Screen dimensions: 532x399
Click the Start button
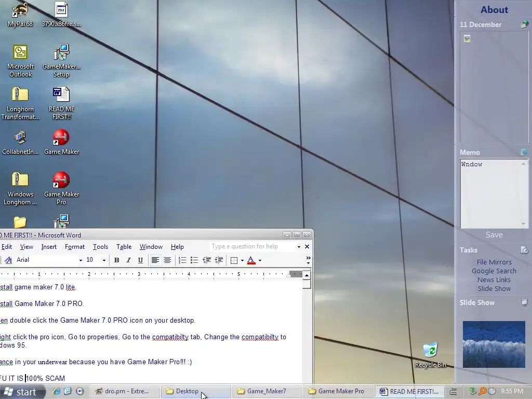tap(22, 392)
